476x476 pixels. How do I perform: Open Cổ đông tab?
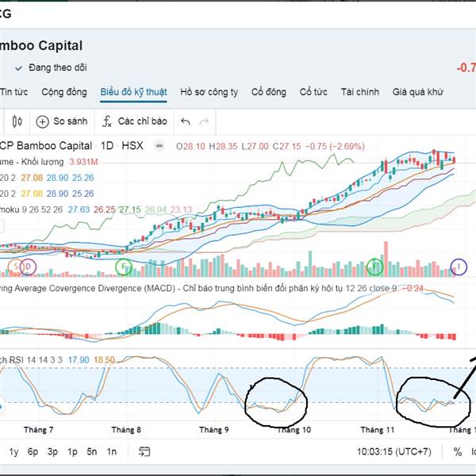point(269,92)
